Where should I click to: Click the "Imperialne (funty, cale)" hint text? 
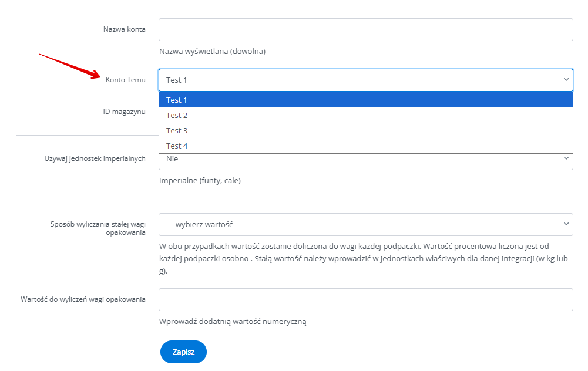[x=200, y=181]
